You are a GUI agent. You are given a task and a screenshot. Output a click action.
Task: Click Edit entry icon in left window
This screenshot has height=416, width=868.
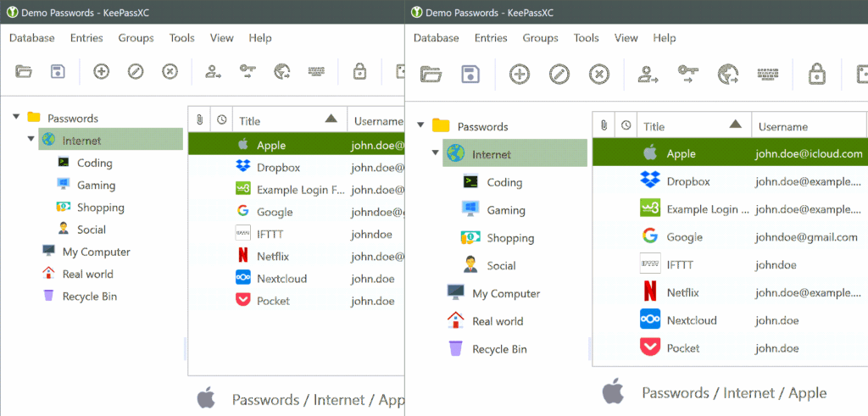click(x=136, y=71)
